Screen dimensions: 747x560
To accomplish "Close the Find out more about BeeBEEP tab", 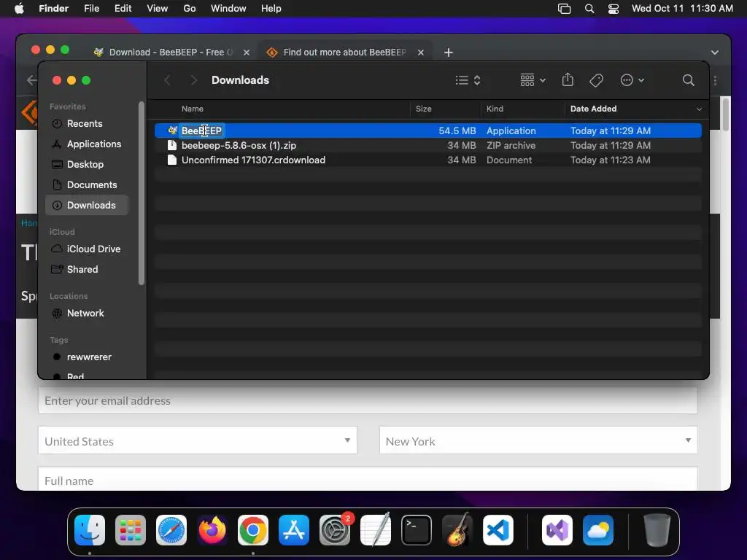I will 421,52.
